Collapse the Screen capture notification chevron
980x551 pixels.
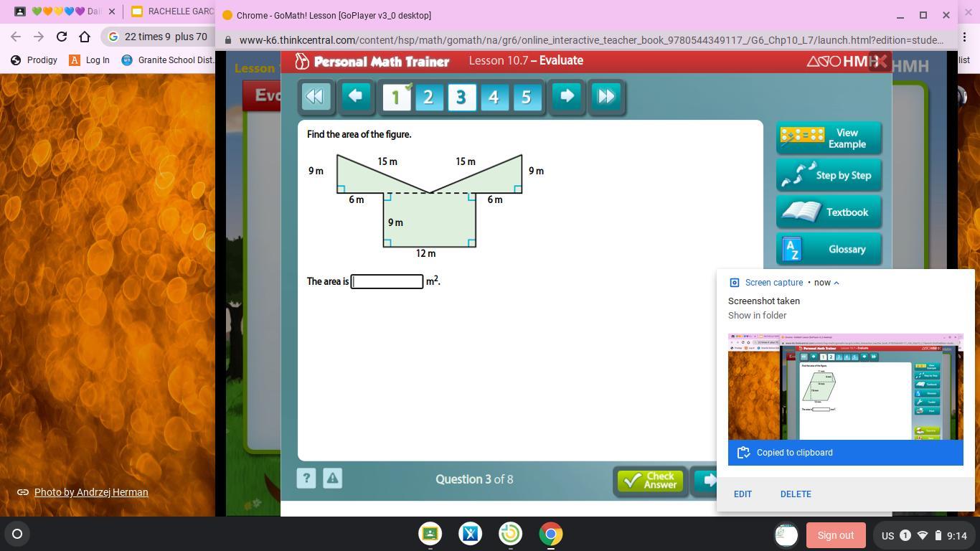837,283
